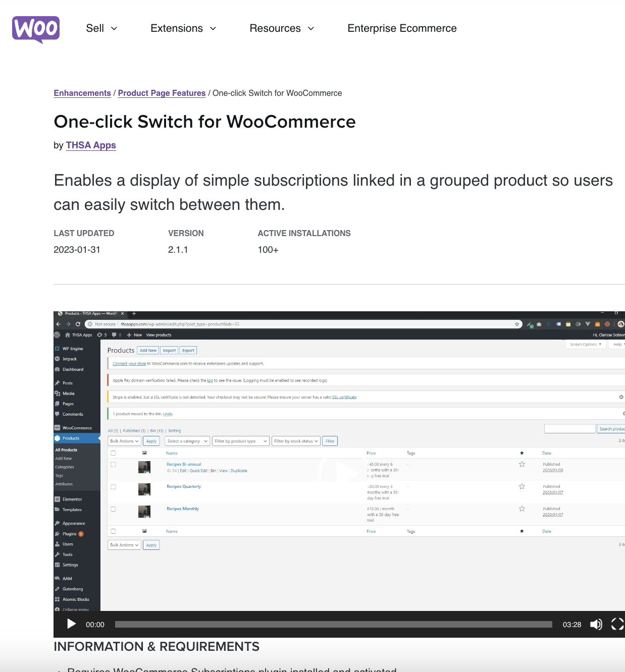Open the Bulk Actions dropdown
The image size is (625, 672).
click(x=124, y=440)
